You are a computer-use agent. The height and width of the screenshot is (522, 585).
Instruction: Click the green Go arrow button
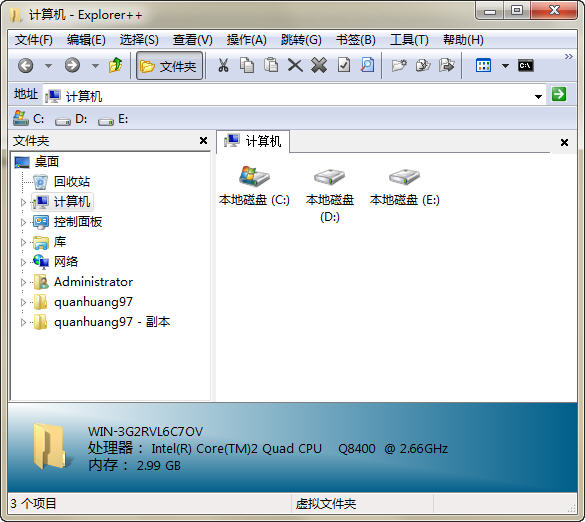[x=559, y=94]
